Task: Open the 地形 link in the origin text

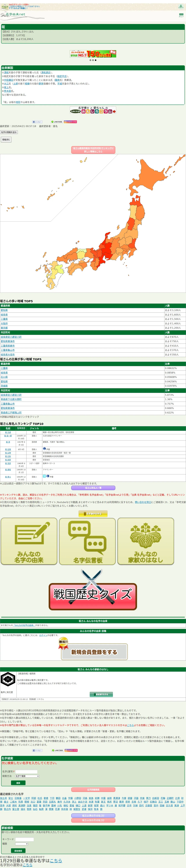Action: 18,102
